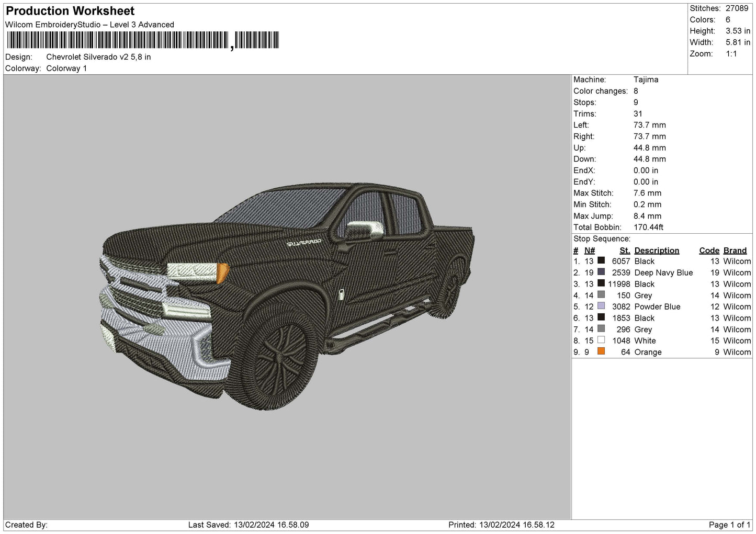Click the 'Brand' column header
Viewport: 756px width, 534px height.
[x=735, y=251]
